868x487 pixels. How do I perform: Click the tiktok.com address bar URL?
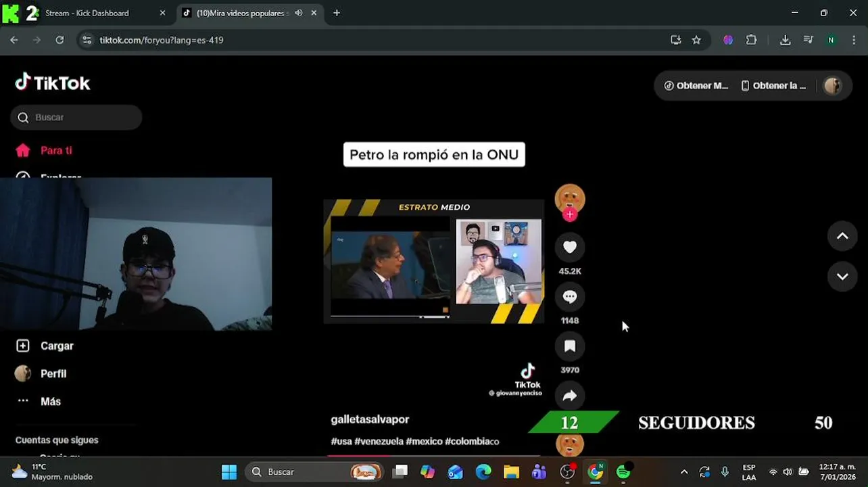(162, 40)
